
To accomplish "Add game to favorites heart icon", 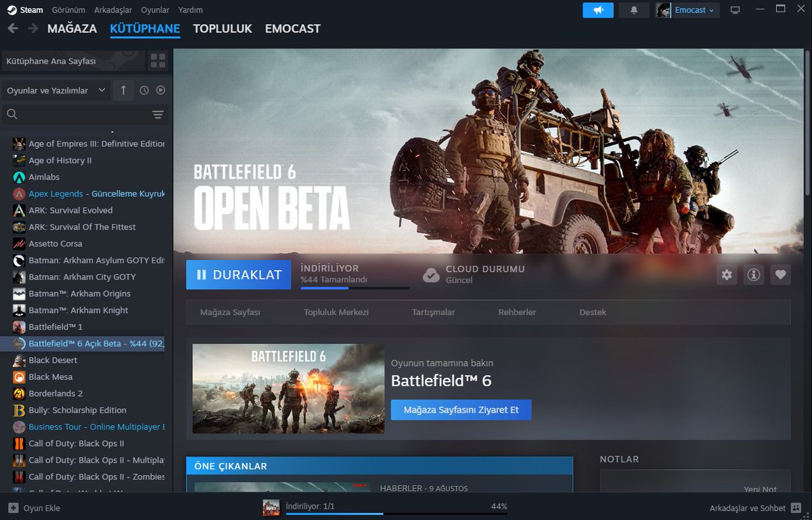I will 780,274.
